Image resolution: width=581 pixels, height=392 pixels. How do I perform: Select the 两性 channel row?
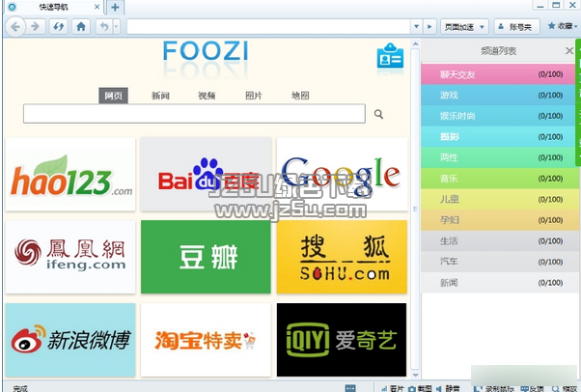tap(498, 157)
